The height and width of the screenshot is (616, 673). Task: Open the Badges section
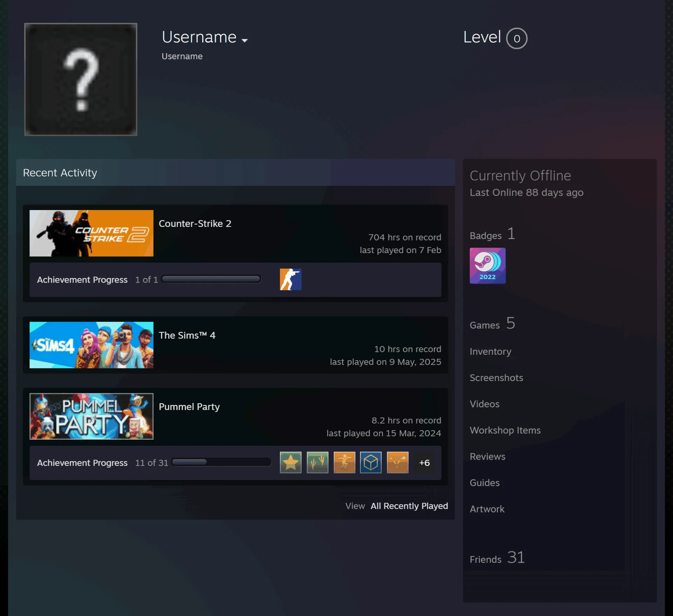click(492, 234)
